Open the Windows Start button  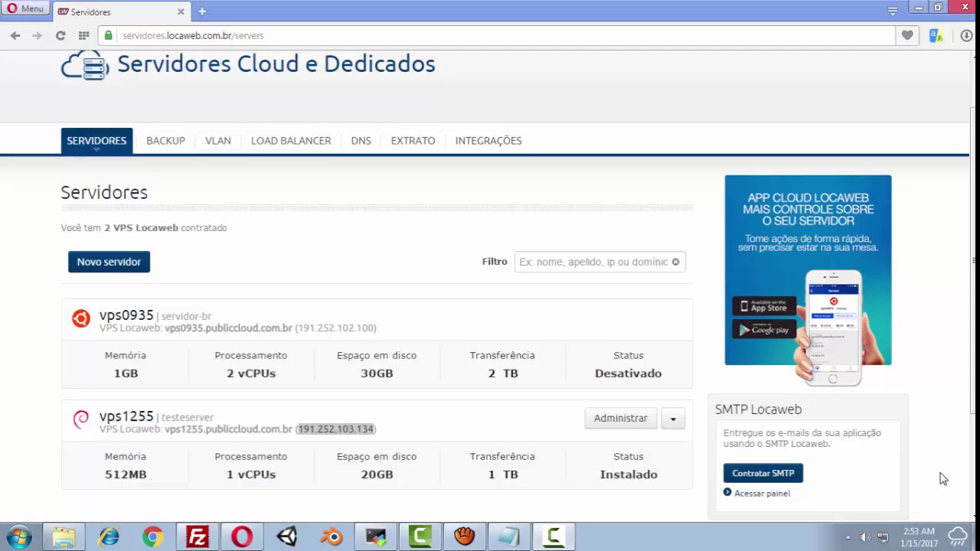[x=19, y=536]
